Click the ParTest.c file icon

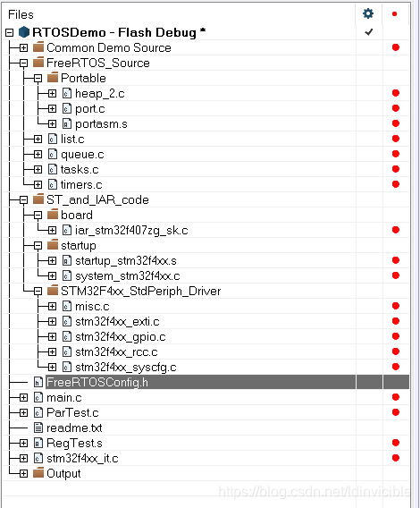tap(38, 413)
